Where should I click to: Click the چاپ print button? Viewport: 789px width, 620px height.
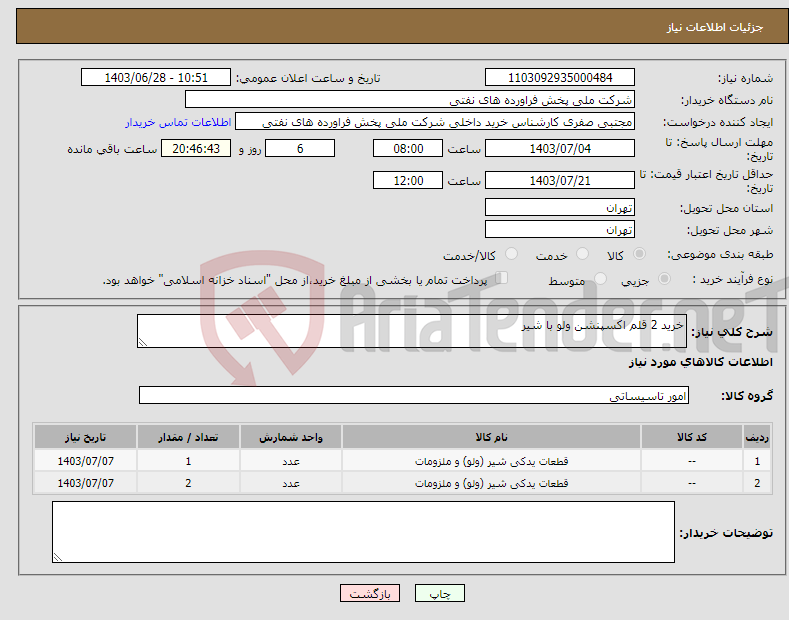(440, 593)
